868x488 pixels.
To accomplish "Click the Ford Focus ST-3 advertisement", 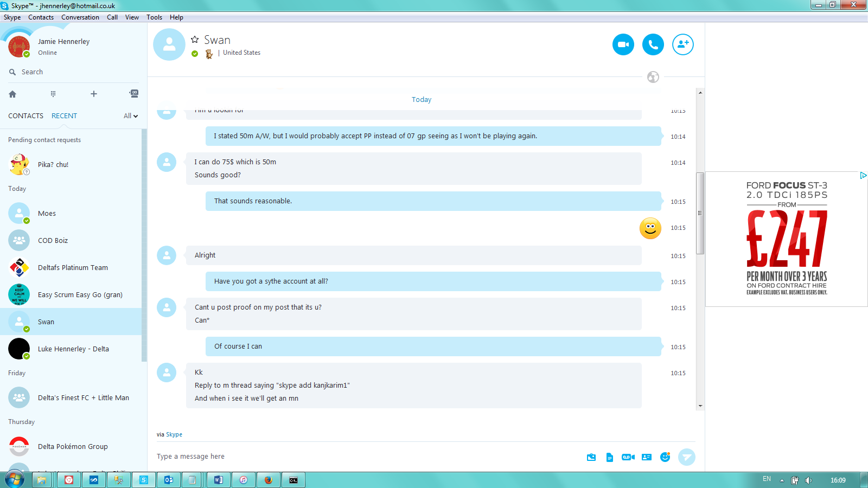I will coord(787,239).
